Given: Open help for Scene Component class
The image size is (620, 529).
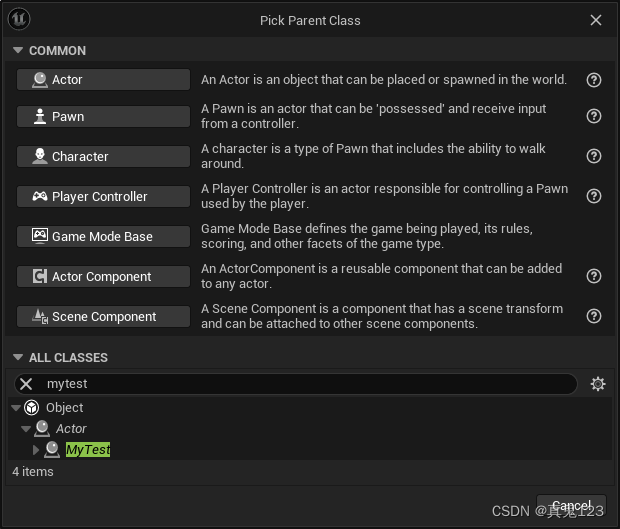Looking at the screenshot, I should [x=594, y=316].
